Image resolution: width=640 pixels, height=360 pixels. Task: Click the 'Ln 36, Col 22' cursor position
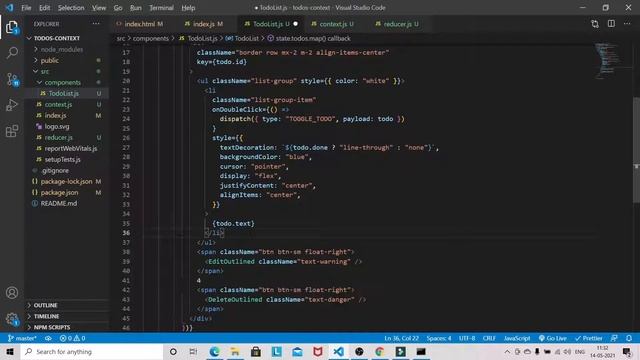(x=401, y=338)
